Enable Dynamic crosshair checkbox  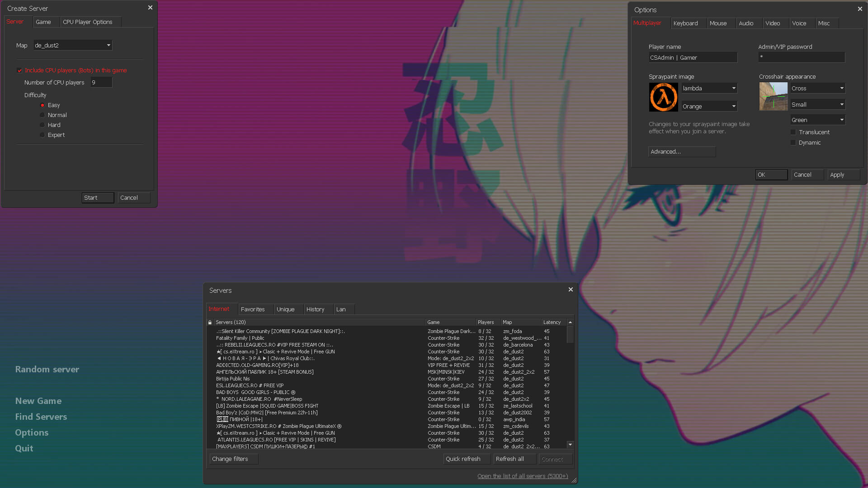pos(793,143)
